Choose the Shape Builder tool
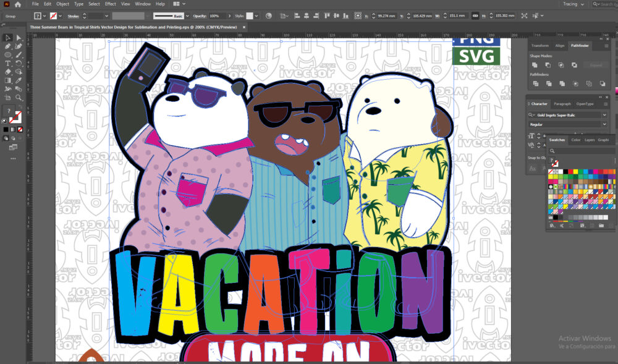 point(19,72)
